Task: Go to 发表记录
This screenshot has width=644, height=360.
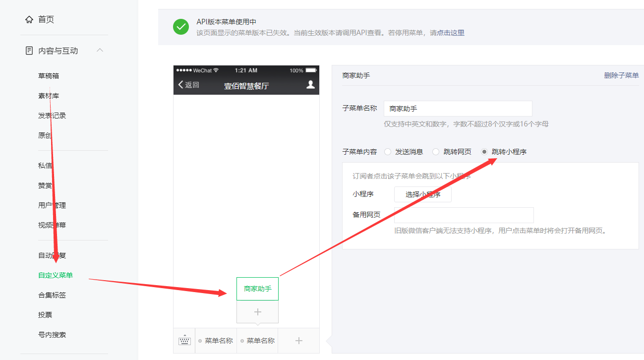Action: [x=52, y=116]
